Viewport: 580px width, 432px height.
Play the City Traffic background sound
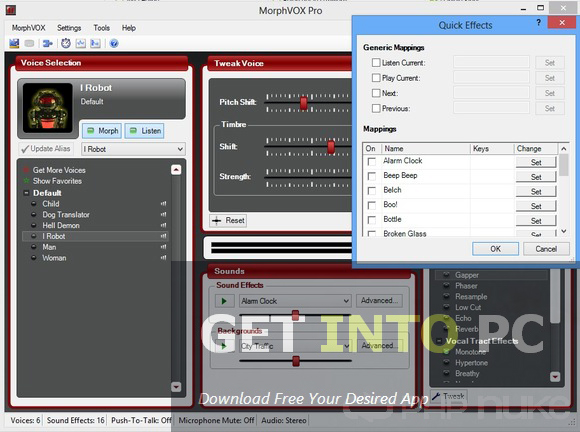(224, 346)
